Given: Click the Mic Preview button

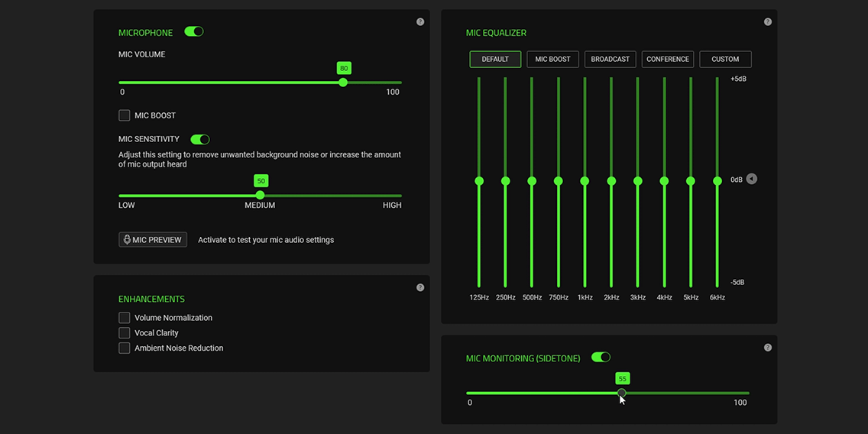Looking at the screenshot, I should tap(153, 240).
